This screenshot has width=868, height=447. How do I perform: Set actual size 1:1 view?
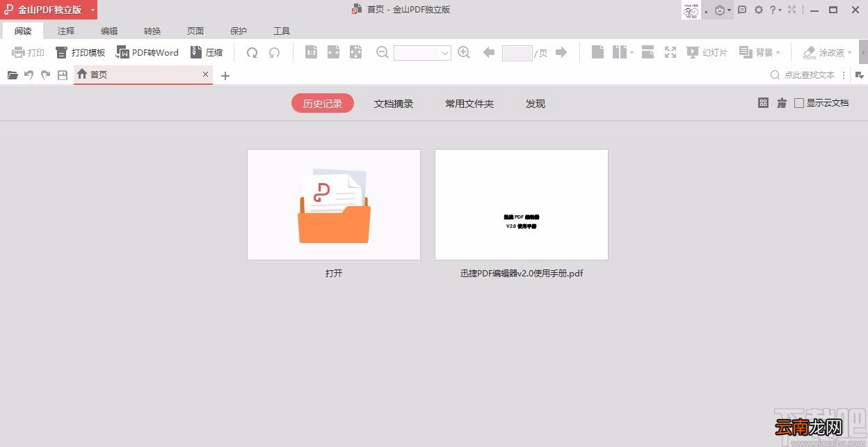(312, 52)
